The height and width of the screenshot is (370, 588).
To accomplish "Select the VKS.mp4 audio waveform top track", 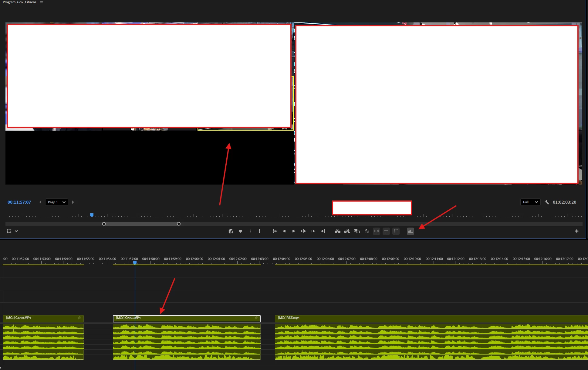I will click(431, 326).
